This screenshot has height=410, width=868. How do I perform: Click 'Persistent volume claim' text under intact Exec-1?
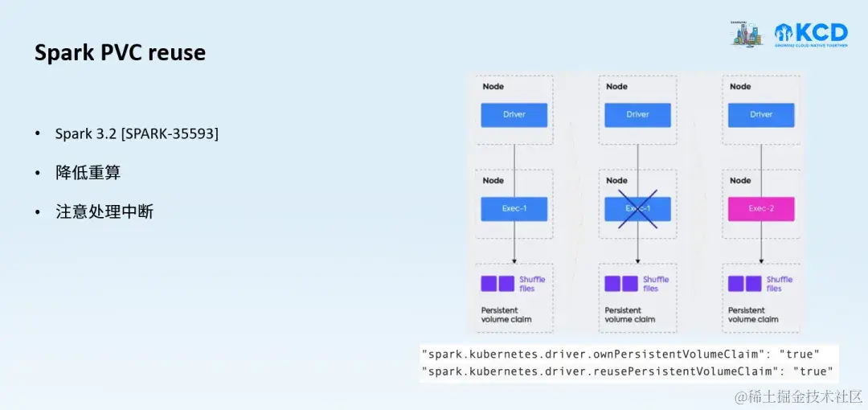point(506,314)
